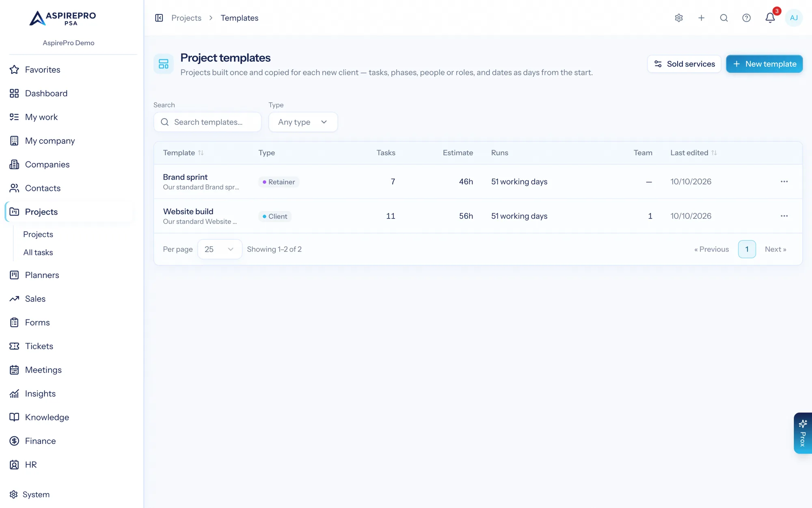Open Insights in sidebar
Image resolution: width=812 pixels, height=508 pixels.
[x=69, y=393]
